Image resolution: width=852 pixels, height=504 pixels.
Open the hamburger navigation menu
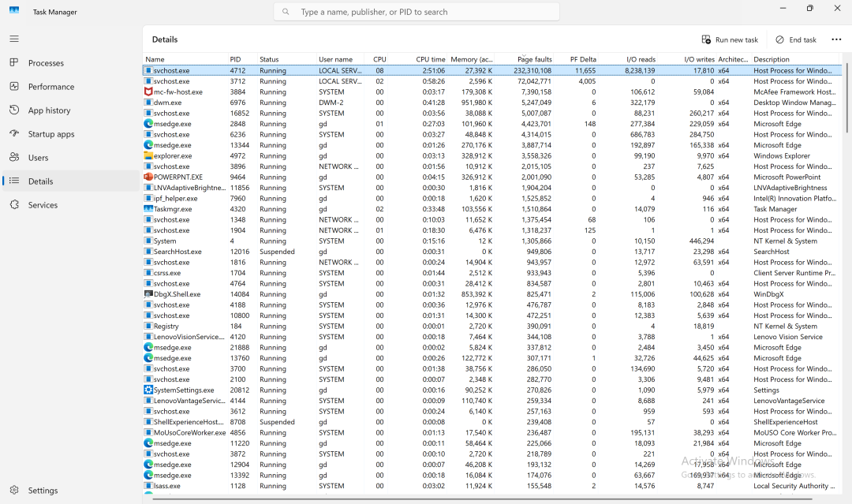(x=14, y=39)
